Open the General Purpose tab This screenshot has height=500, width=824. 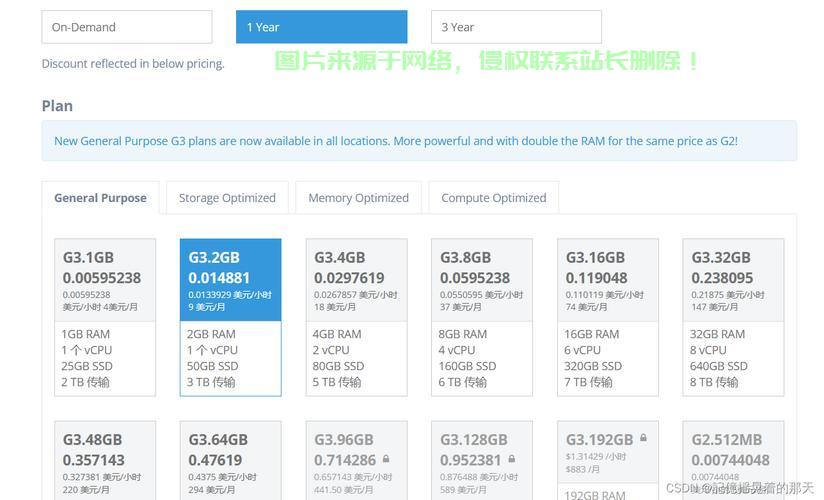100,198
